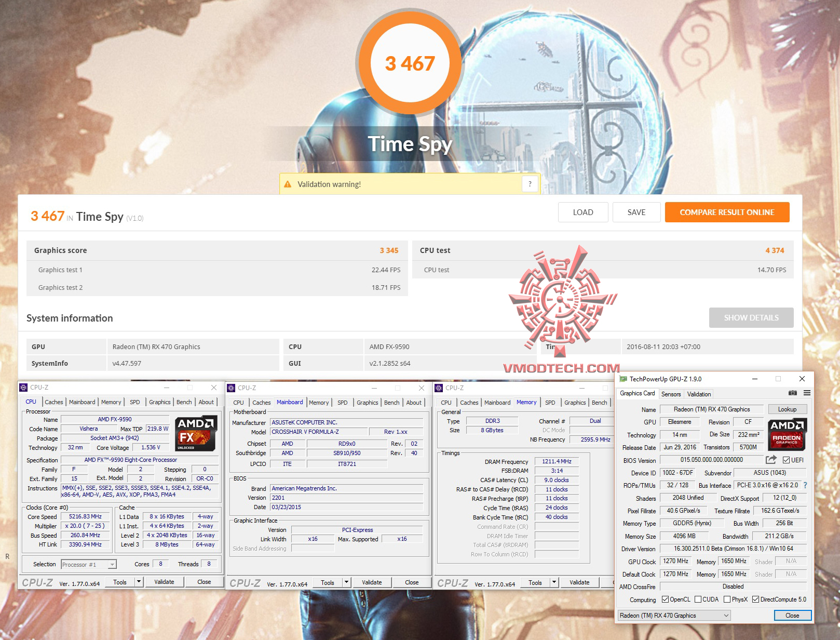The image size is (840, 640).
Task: Open Caches tab in the Memory CPU-Z window
Action: pos(469,403)
